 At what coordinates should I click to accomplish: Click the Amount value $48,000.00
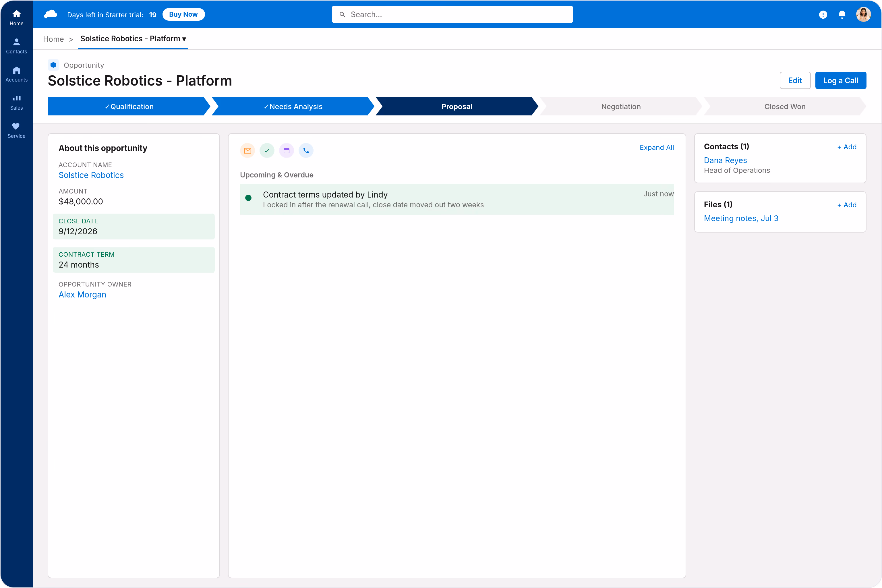(x=81, y=201)
